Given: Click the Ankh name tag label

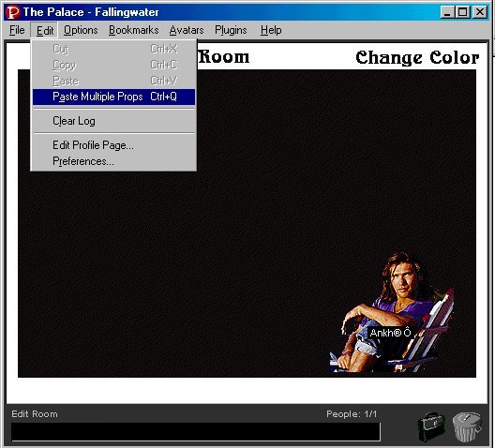Looking at the screenshot, I should (x=390, y=333).
